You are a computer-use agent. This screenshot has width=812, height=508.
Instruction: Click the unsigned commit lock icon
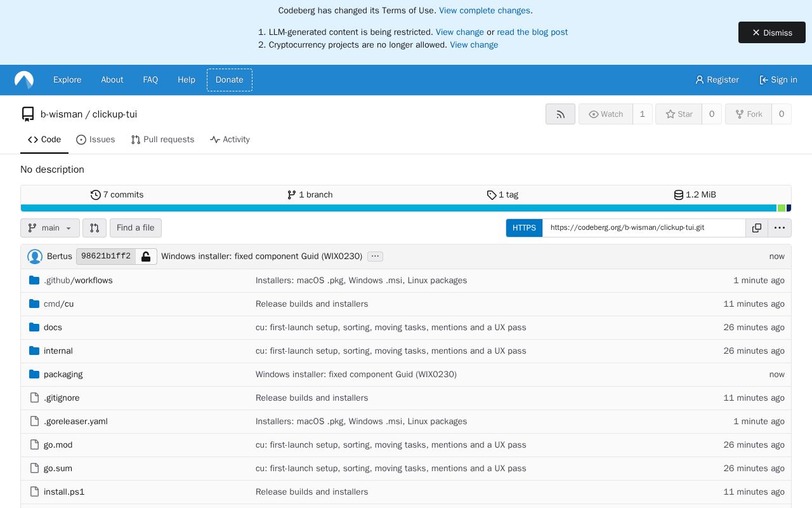pos(146,257)
